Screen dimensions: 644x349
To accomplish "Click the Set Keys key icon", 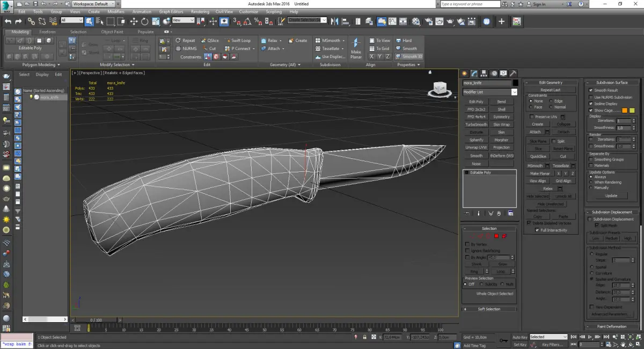I will [x=503, y=340].
